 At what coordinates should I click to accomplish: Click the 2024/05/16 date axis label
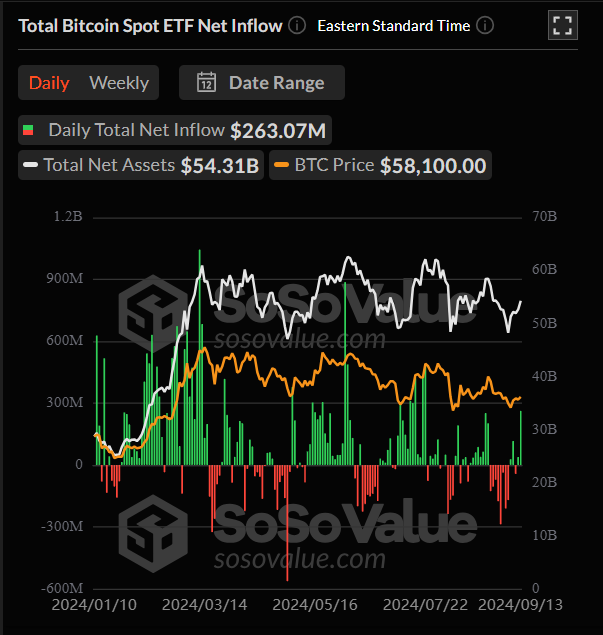click(x=315, y=605)
